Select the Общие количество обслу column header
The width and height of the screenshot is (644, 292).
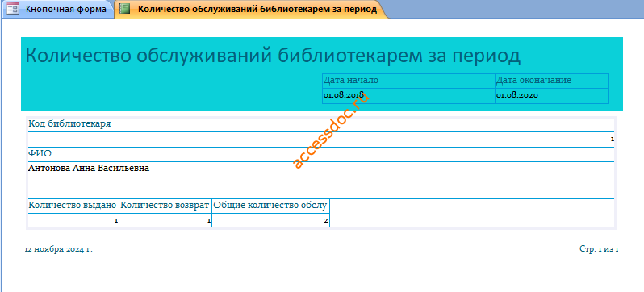[270, 205]
